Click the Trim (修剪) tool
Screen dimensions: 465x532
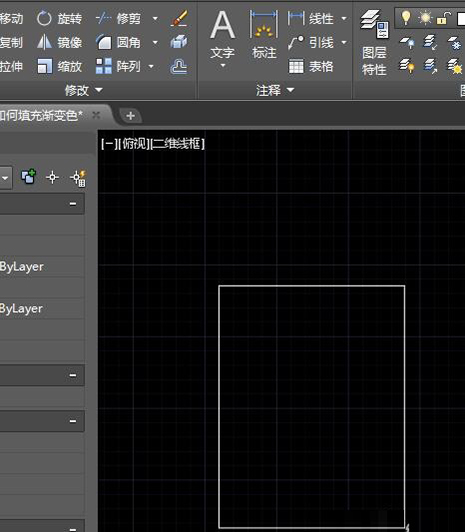[x=118, y=18]
